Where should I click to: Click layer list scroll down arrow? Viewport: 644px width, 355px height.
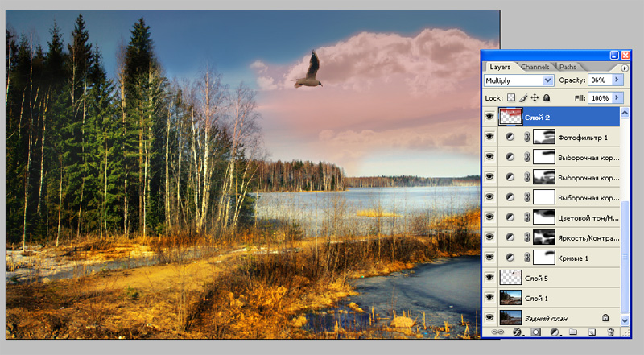click(x=625, y=320)
